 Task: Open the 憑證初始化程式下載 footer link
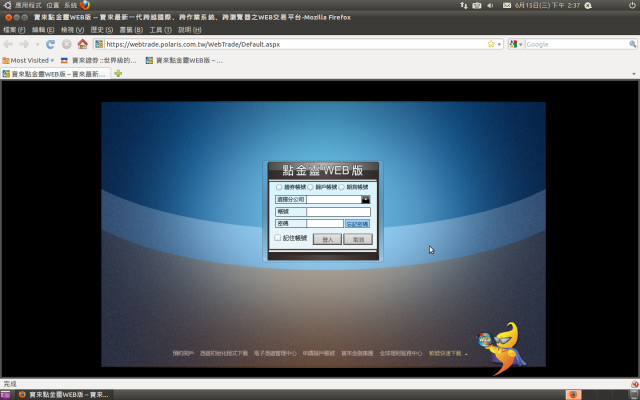pyautogui.click(x=224, y=353)
